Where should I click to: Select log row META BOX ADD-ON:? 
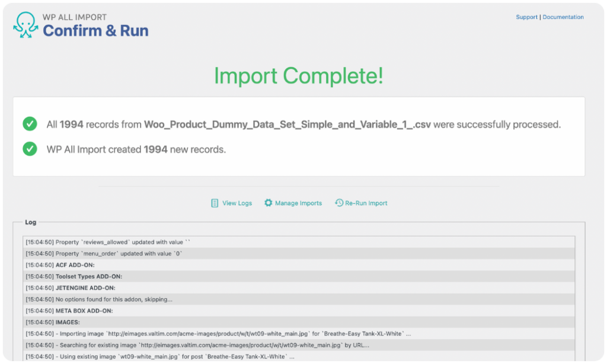coord(299,311)
